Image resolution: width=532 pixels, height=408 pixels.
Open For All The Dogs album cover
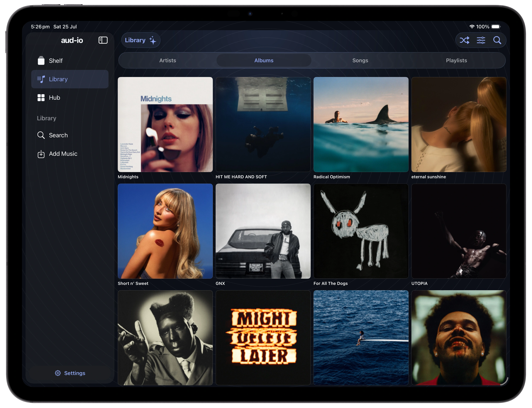(x=361, y=231)
